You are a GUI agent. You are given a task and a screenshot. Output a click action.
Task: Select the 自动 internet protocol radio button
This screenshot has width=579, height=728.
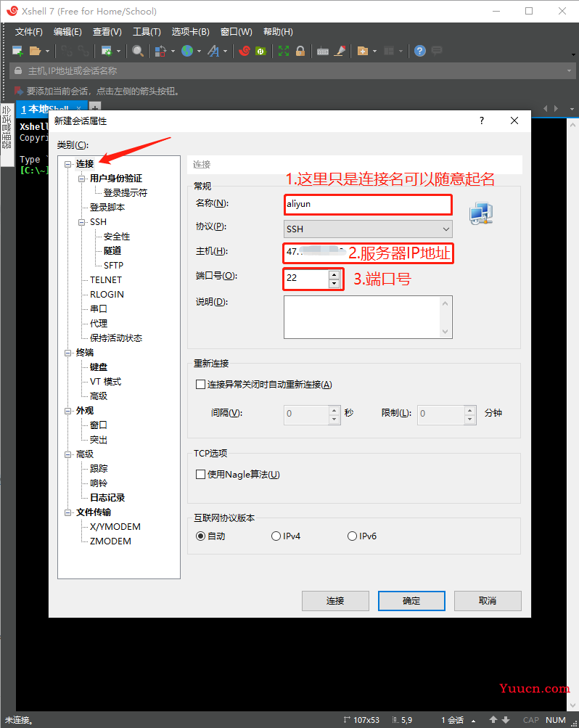[x=200, y=536]
